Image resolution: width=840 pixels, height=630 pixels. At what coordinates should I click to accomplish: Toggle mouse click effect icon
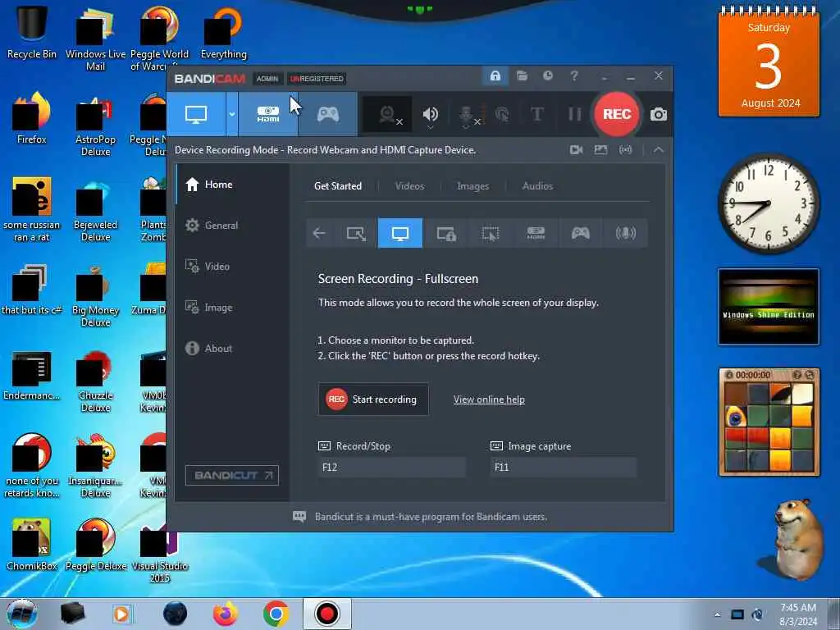pyautogui.click(x=503, y=114)
